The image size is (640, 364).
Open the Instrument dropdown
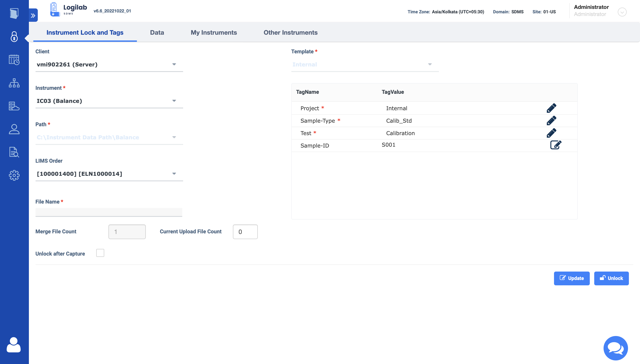pos(109,101)
